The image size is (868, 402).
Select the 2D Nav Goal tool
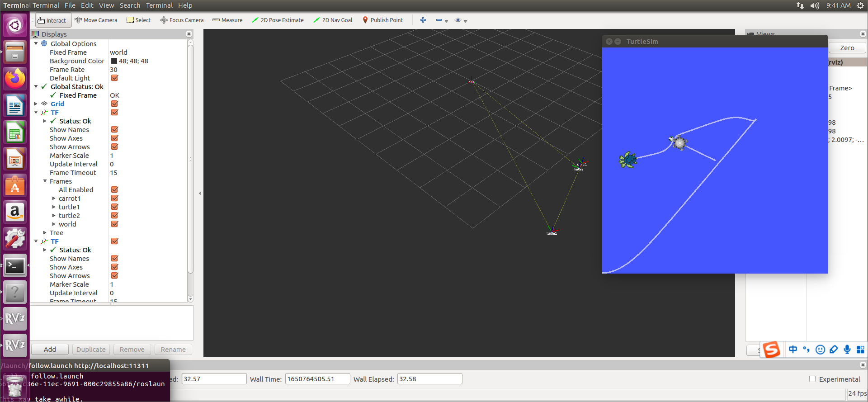tap(333, 20)
